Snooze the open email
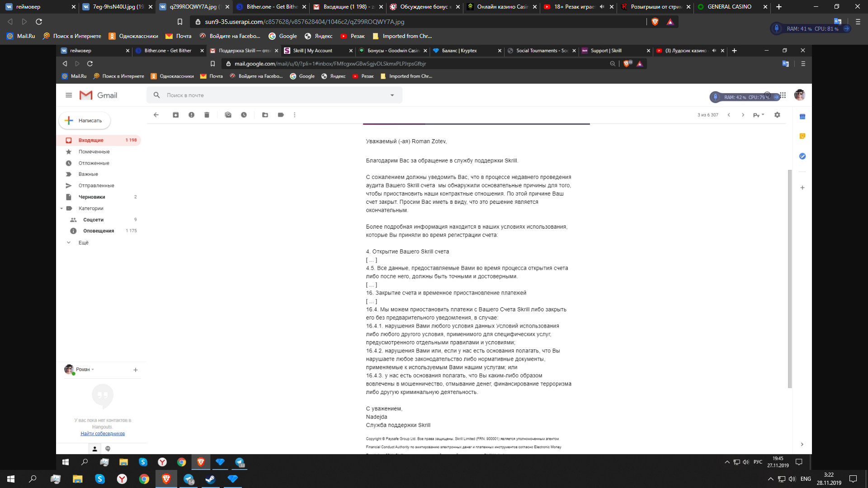The image size is (868, 488). pos(244,115)
